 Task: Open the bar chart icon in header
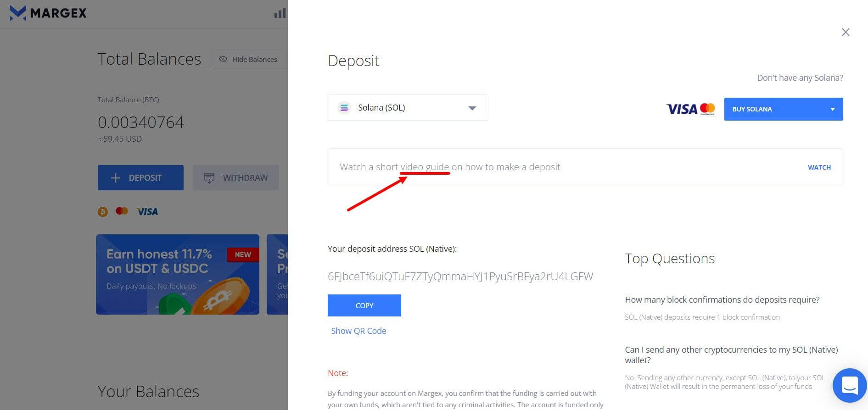tap(280, 13)
